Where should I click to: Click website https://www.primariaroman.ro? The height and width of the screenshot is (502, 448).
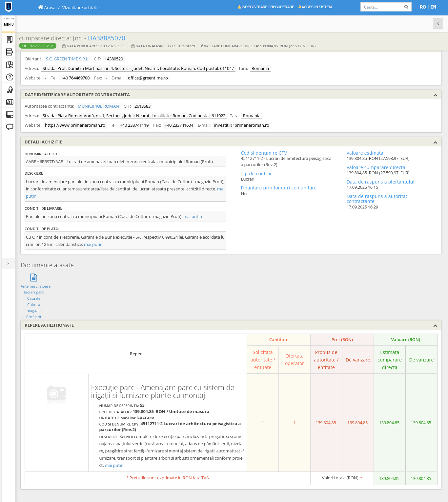(75, 125)
